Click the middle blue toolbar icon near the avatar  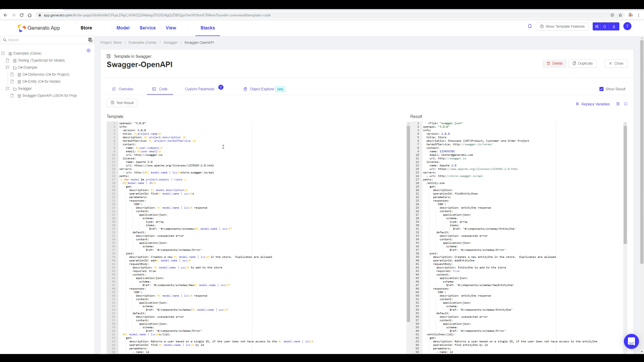tap(605, 27)
